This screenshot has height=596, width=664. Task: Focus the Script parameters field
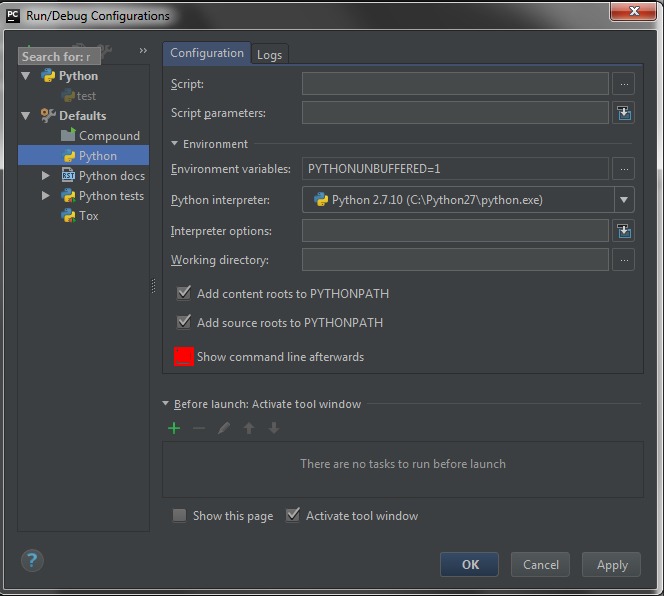(x=455, y=113)
